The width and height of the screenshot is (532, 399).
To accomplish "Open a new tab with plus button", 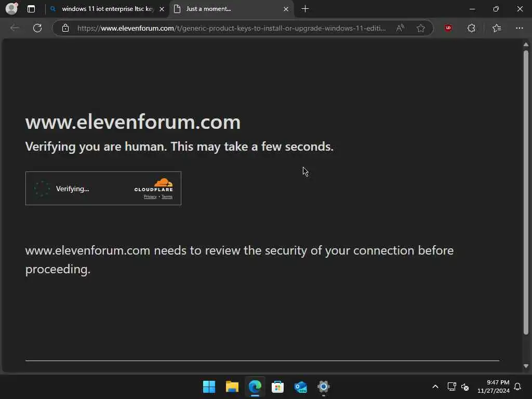I will [305, 9].
